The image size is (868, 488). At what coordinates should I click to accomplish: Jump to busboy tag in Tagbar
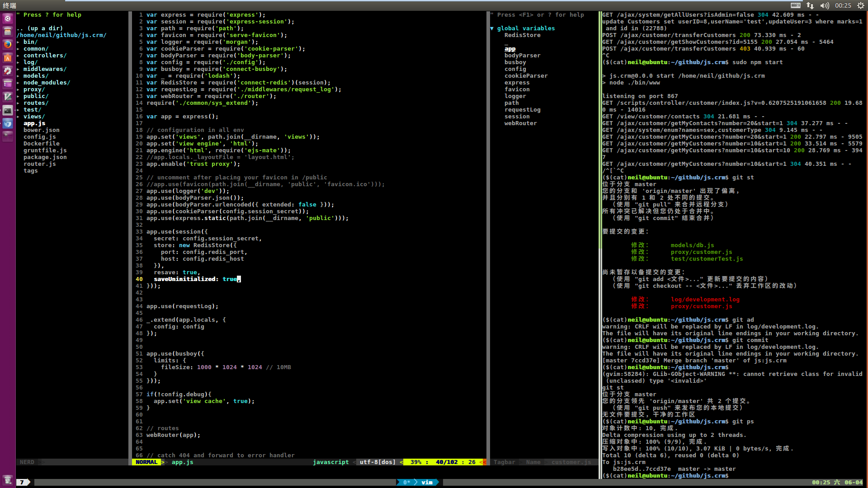[x=515, y=62]
